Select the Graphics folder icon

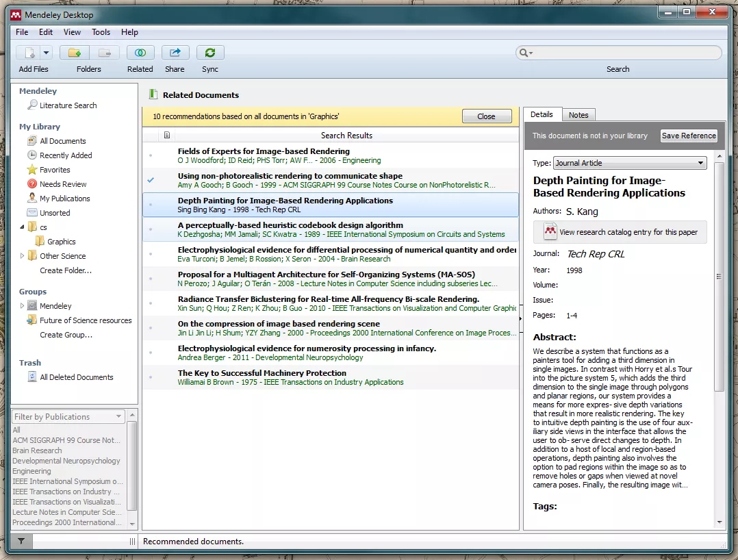(40, 242)
